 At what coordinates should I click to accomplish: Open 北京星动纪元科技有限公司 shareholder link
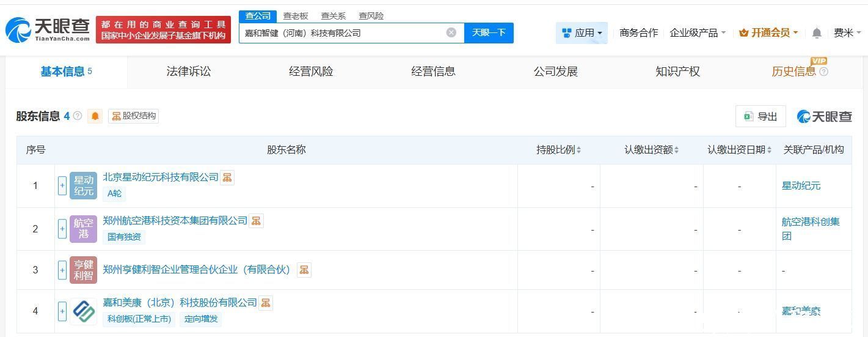(161, 177)
